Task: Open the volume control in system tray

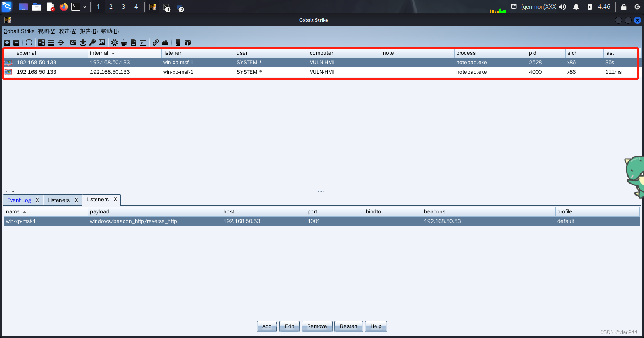Action: click(x=563, y=7)
